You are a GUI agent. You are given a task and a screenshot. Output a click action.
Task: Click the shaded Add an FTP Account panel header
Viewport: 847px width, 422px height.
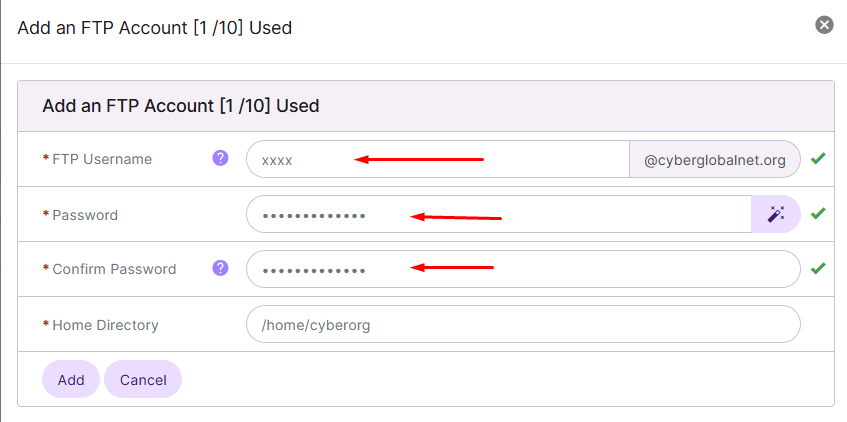pos(426,106)
